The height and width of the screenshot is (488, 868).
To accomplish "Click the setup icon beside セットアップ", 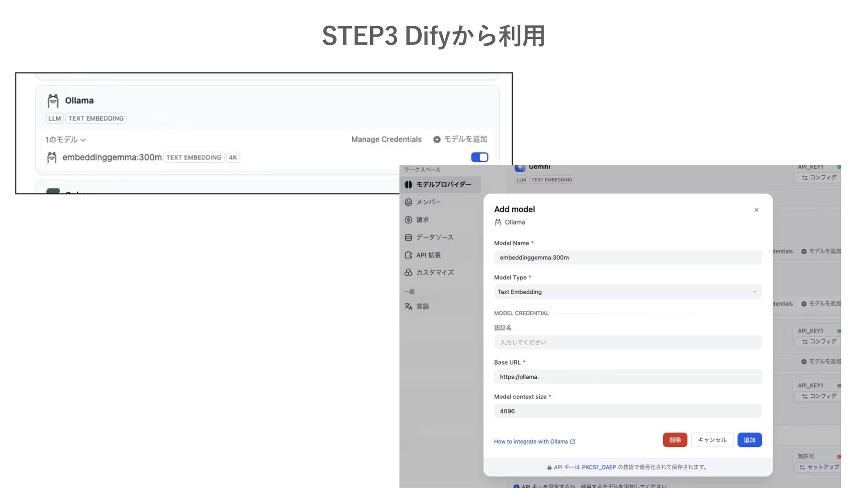I will click(802, 467).
